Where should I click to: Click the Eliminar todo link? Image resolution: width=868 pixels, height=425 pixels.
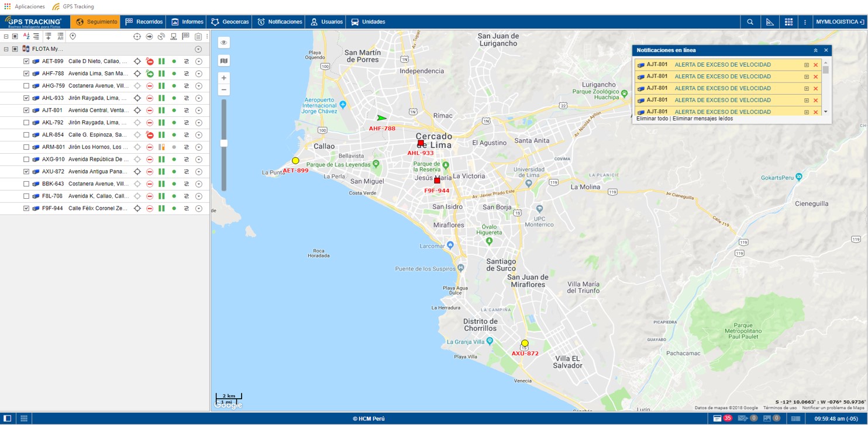click(652, 119)
